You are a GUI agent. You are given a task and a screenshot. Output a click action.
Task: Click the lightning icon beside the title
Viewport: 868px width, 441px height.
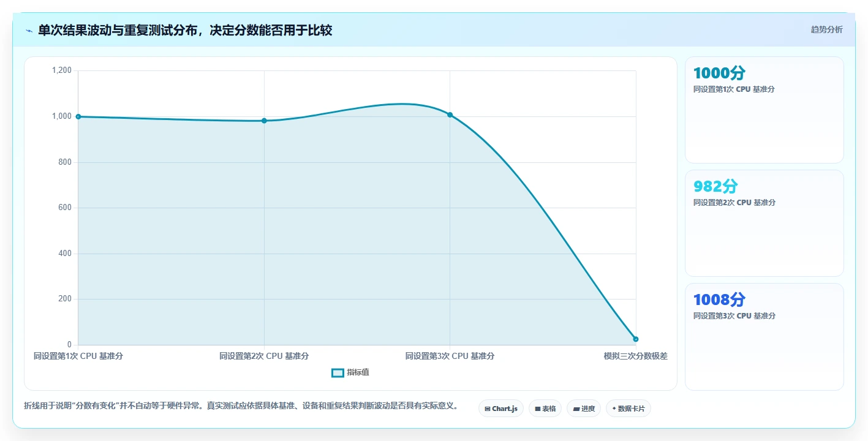point(29,31)
